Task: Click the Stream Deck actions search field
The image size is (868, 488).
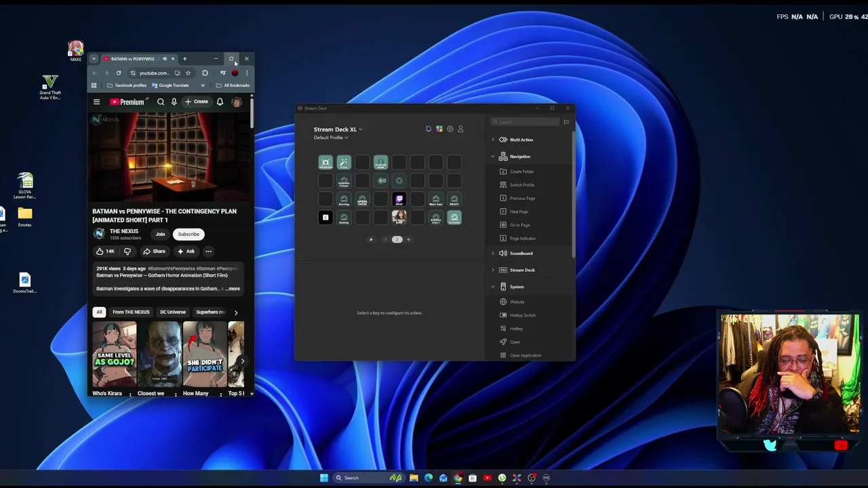Action: coord(526,122)
